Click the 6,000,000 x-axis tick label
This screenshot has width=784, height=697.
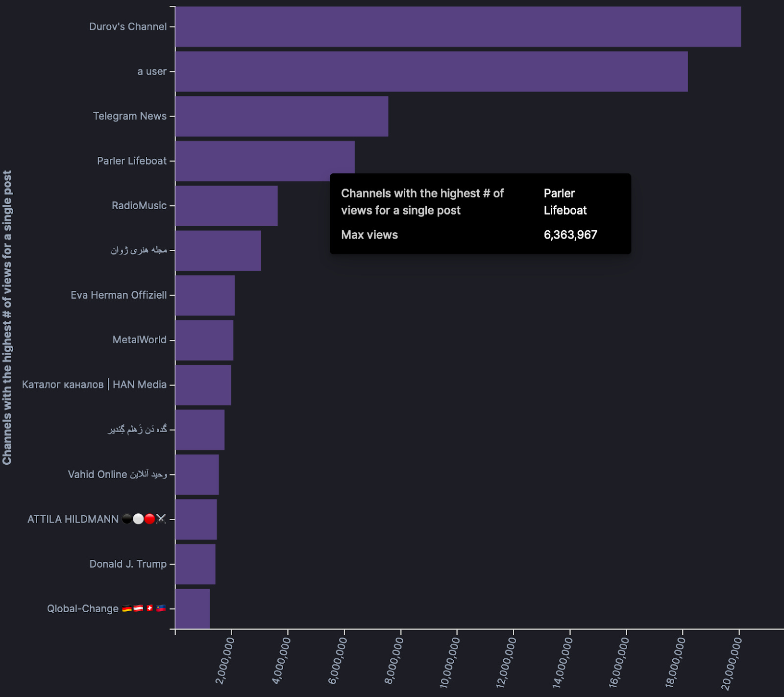coord(338,661)
